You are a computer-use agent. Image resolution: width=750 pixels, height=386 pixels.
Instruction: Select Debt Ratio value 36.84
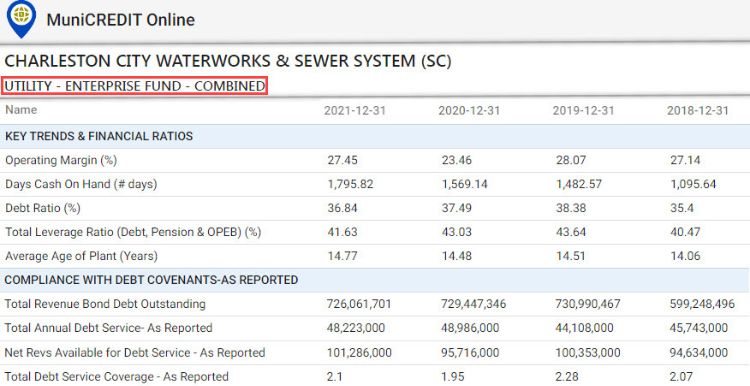click(342, 208)
